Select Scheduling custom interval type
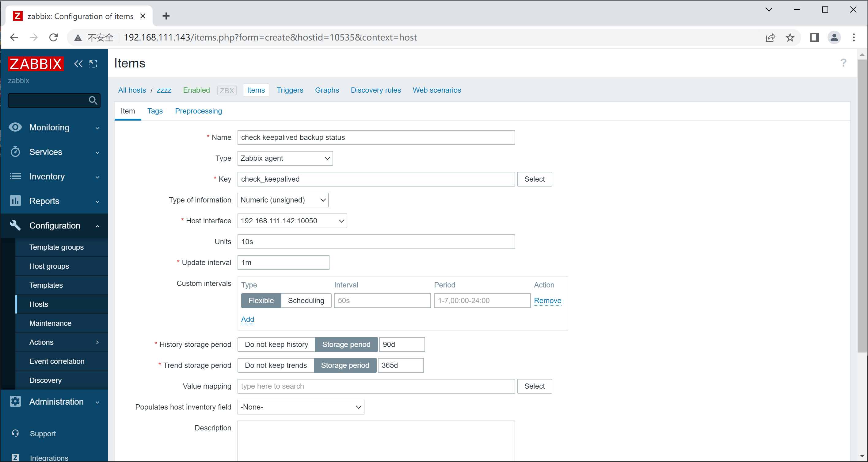This screenshot has height=462, width=868. 306,300
